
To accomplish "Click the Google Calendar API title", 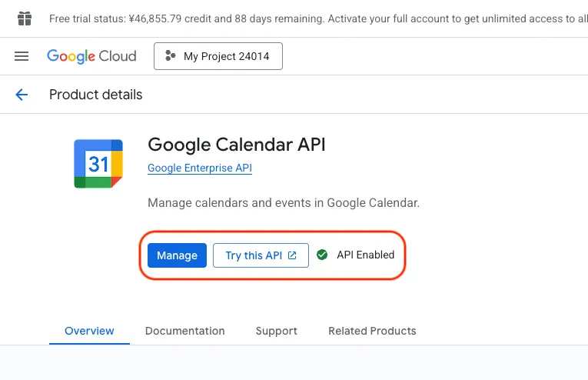I will [x=237, y=145].
